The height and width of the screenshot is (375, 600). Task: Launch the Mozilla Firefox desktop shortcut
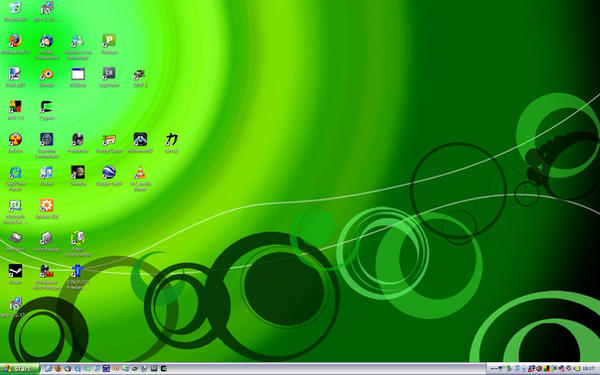pyautogui.click(x=15, y=41)
